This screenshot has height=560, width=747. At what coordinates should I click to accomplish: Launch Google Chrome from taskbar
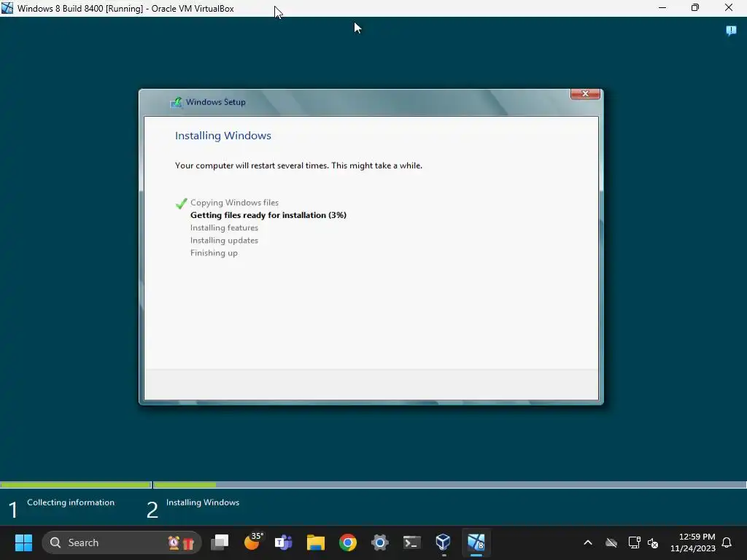coord(348,542)
